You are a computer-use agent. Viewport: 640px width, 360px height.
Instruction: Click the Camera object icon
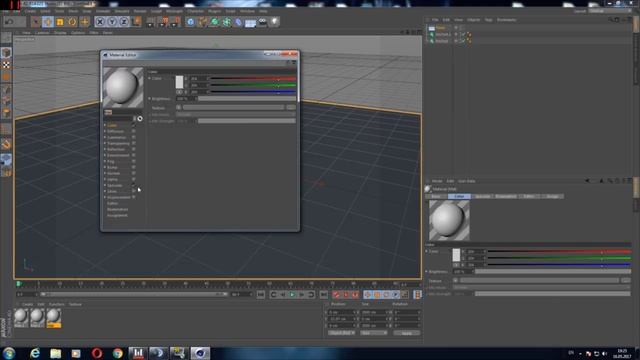[262, 22]
